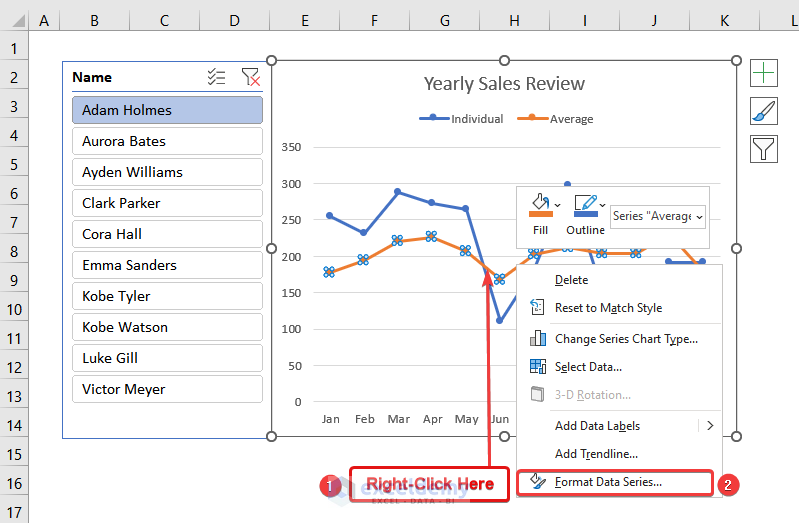
Task: Select Victor Meyer in the slicer
Action: point(167,389)
